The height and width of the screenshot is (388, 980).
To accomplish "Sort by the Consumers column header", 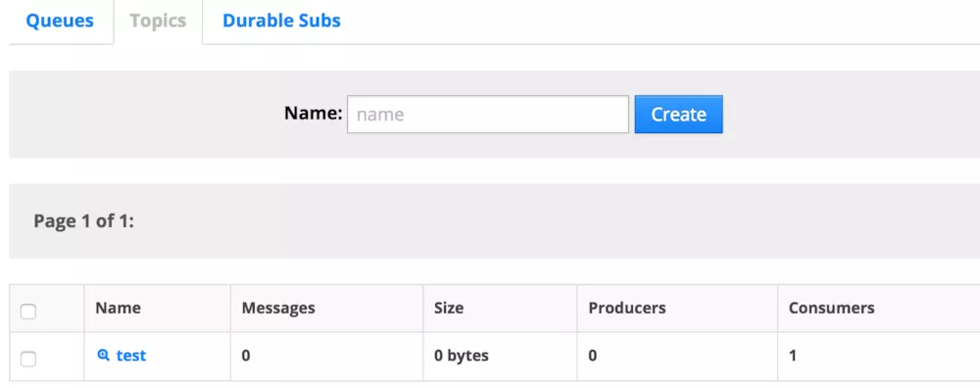I will (831, 308).
